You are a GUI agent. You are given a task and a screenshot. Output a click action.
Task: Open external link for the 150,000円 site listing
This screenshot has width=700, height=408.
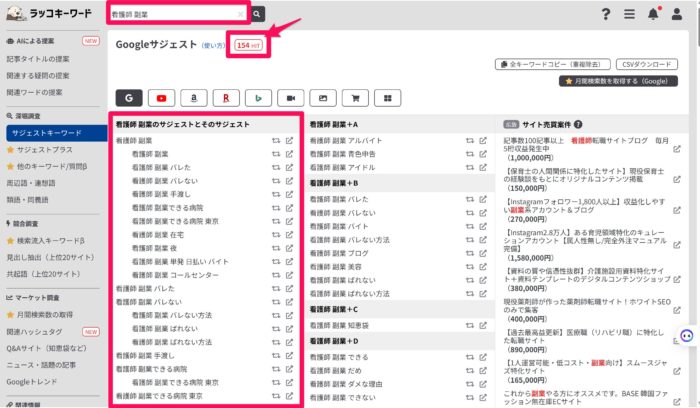click(677, 179)
